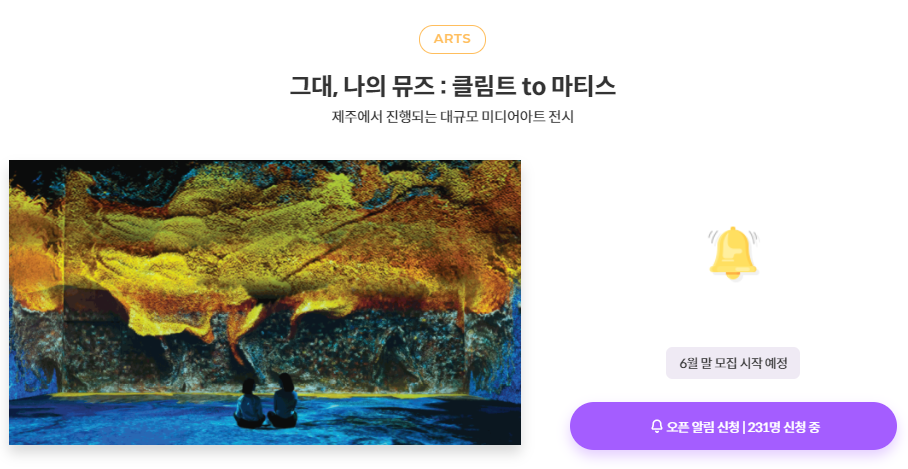Click the subtitle 제주에서 진행되는 대규모 미디어아트 전시
Image resolution: width=908 pixels, height=469 pixels.
click(x=452, y=116)
